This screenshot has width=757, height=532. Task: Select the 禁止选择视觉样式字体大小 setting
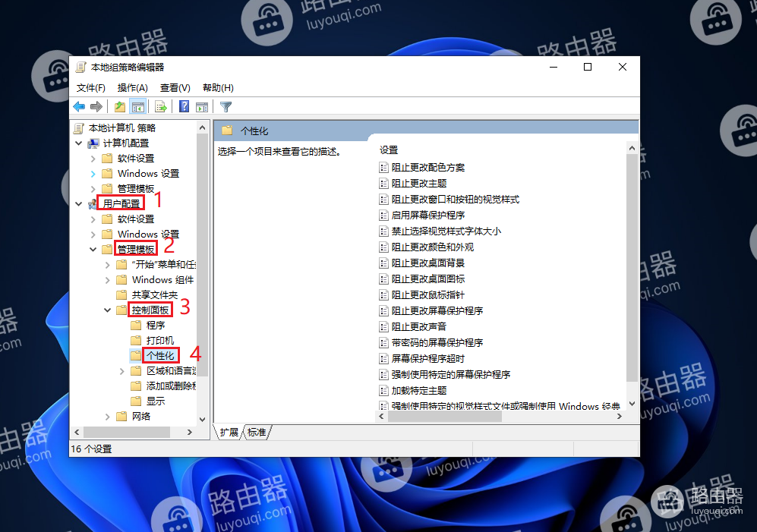pyautogui.click(x=446, y=231)
